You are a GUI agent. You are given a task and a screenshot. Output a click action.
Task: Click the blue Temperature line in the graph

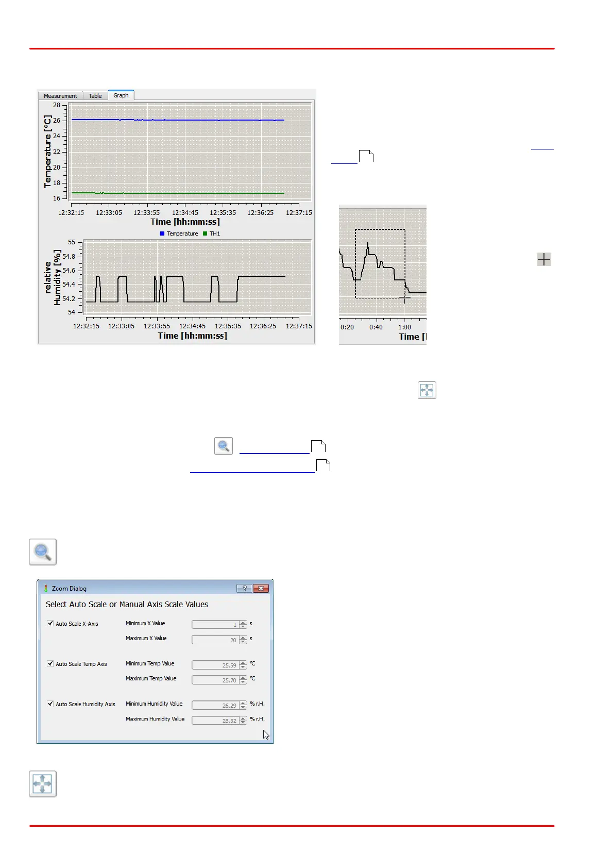pyautogui.click(x=178, y=120)
